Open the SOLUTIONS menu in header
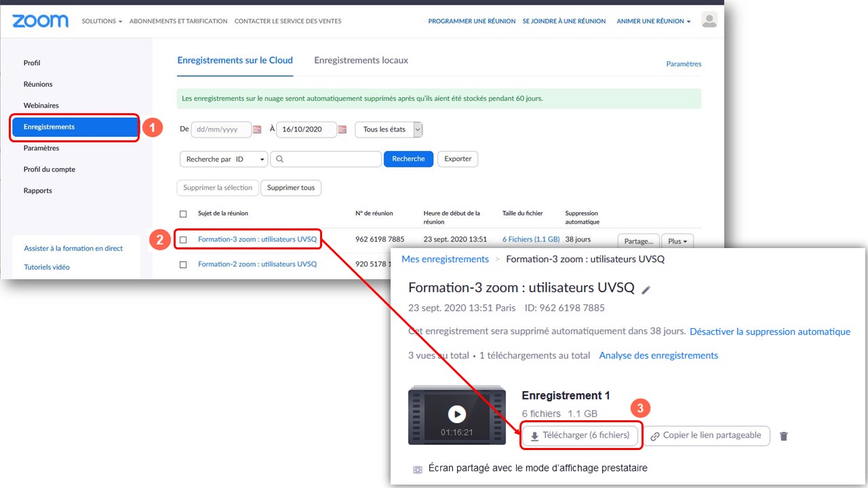This screenshot has height=488, width=868. pyautogui.click(x=102, y=21)
